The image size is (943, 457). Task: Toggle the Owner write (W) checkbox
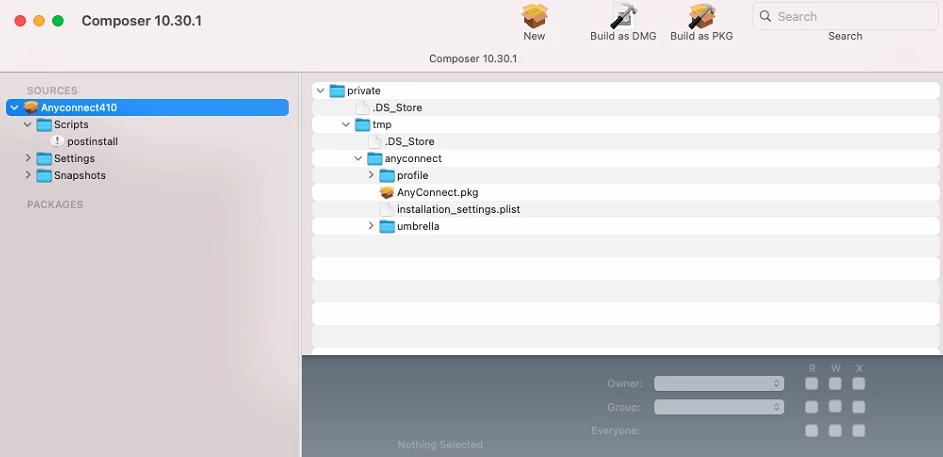tap(835, 384)
